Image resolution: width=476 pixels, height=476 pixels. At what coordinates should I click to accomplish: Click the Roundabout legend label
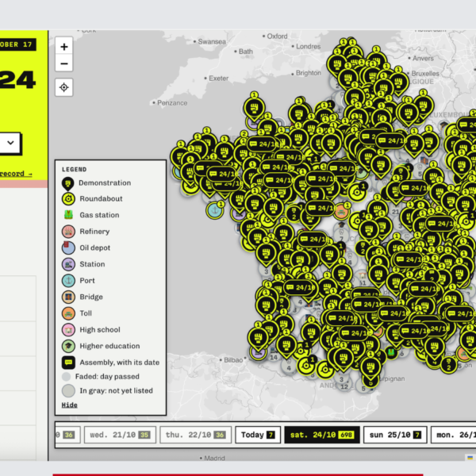point(101,198)
